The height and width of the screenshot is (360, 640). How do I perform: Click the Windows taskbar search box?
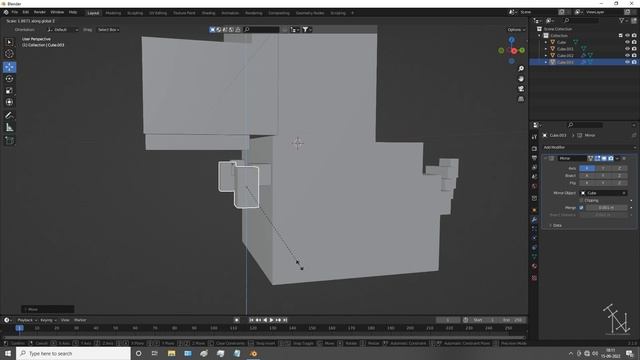click(x=73, y=353)
